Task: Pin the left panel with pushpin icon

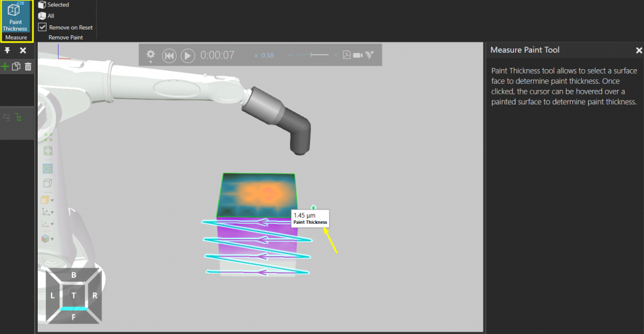Action: coord(8,50)
